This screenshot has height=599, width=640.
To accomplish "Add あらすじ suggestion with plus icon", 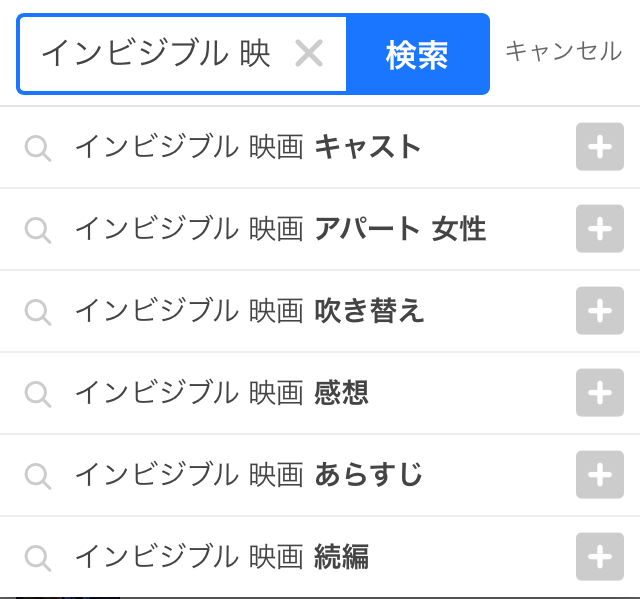I will pyautogui.click(x=599, y=475).
